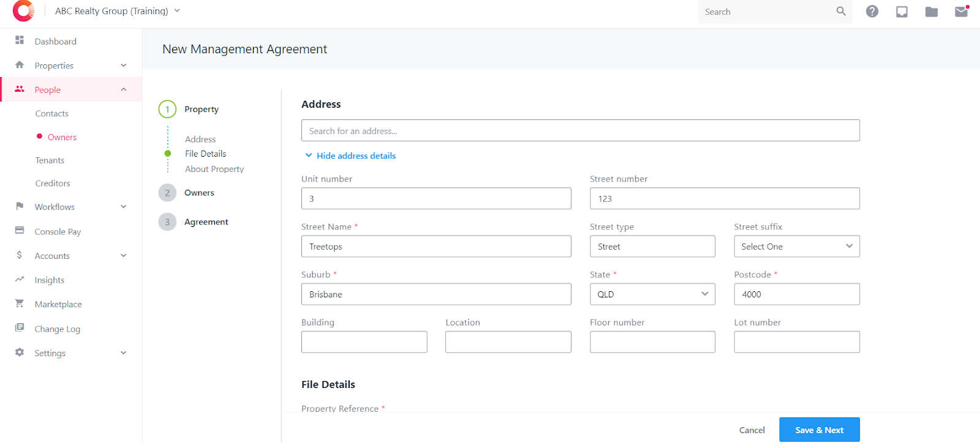Jump to File Details wizard sub-step

click(206, 154)
